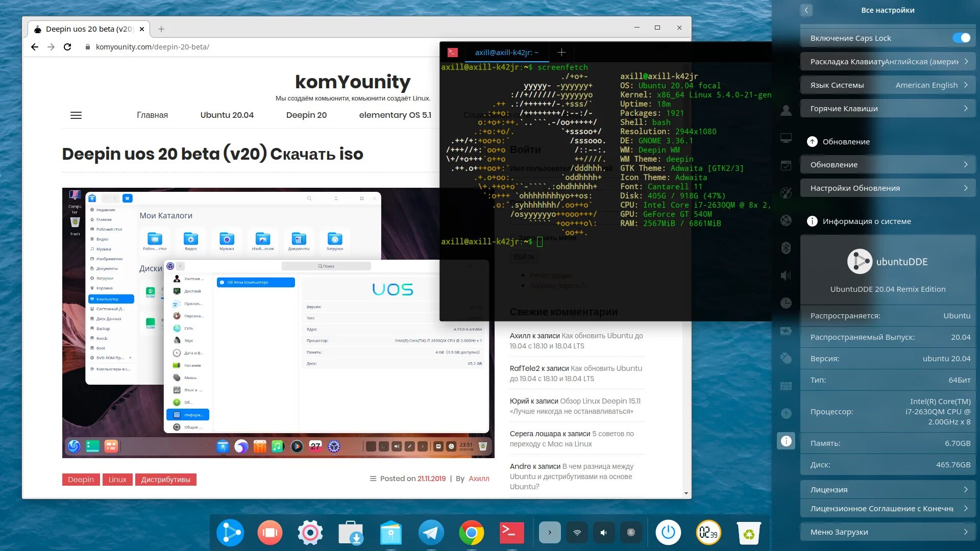Open the launcher icon in the dock
980x551 pixels.
pyautogui.click(x=230, y=533)
